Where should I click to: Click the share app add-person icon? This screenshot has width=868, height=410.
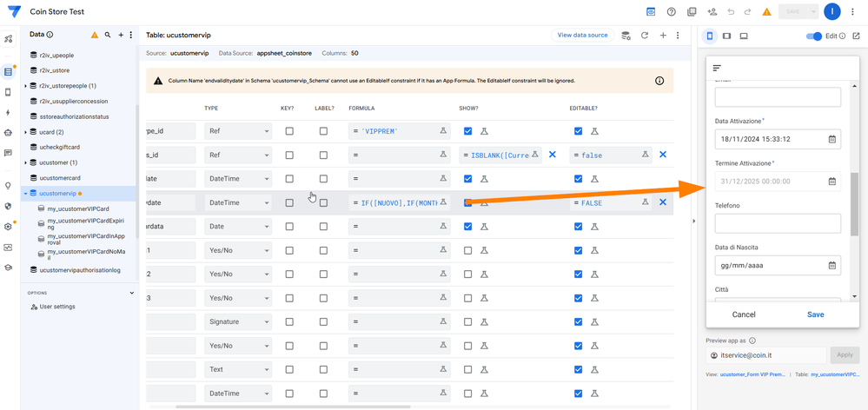pos(712,11)
